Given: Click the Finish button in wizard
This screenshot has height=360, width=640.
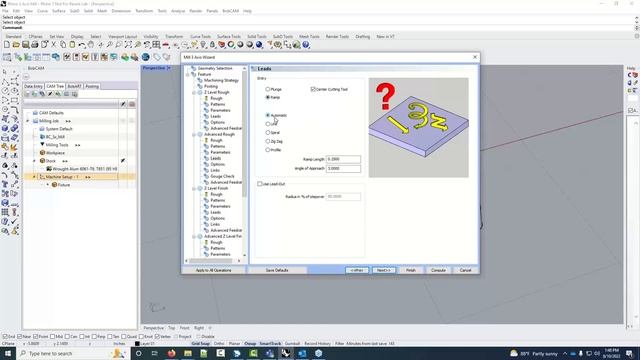Looking at the screenshot, I should (x=411, y=270).
